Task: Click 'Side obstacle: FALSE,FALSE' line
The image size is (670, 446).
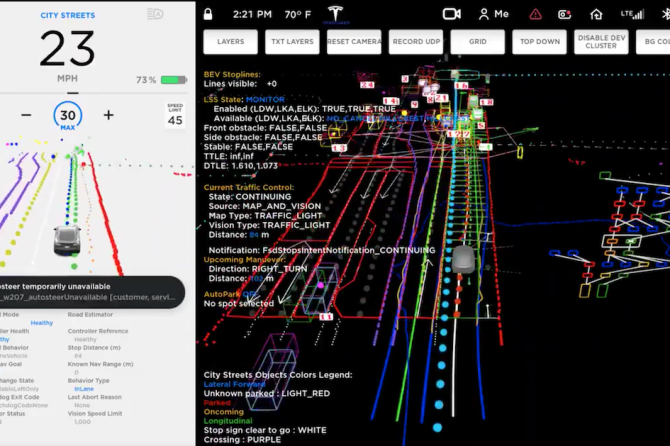Action: click(x=263, y=137)
